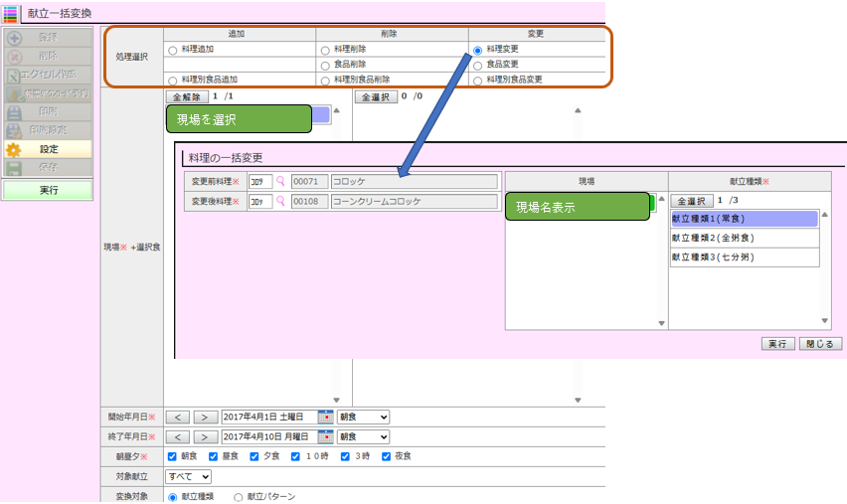Select the 献立パターン radio option

point(238,496)
